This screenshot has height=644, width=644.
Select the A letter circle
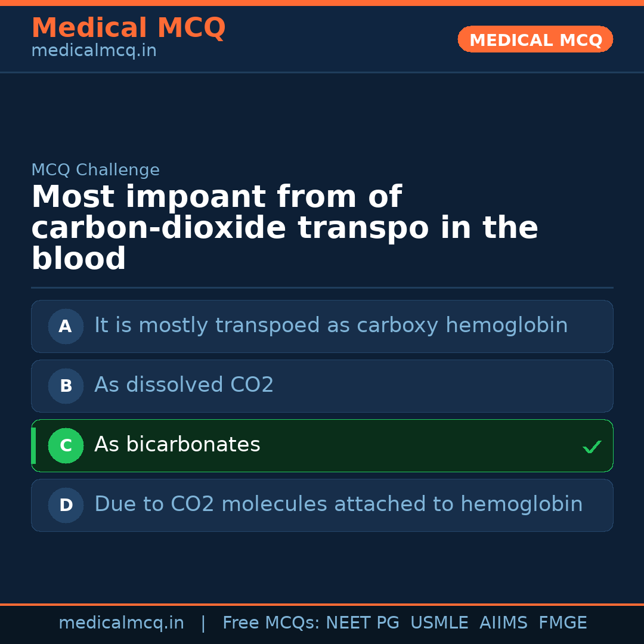(66, 327)
